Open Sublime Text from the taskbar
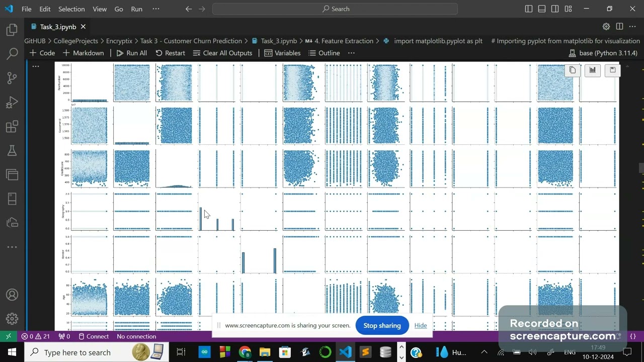 [366, 352]
